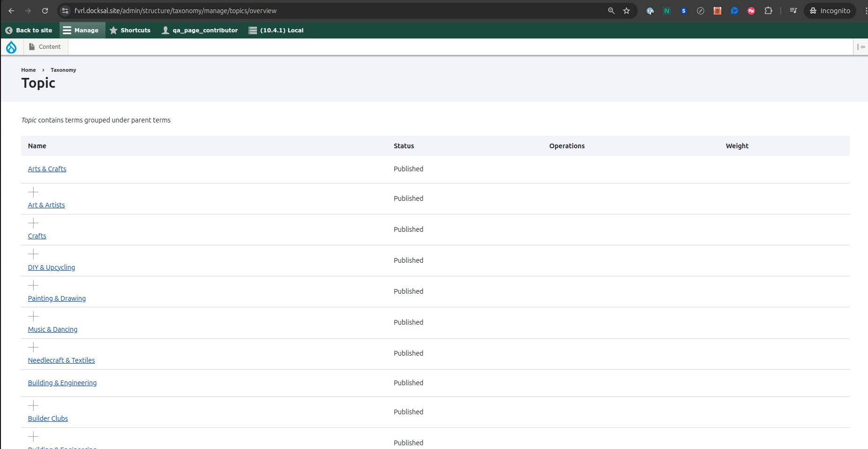868x449 pixels.
Task: Open Taxonomy from the breadcrumb
Action: point(63,70)
